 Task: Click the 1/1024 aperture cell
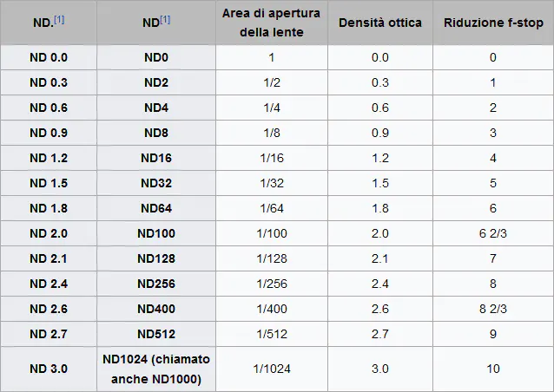click(271, 369)
